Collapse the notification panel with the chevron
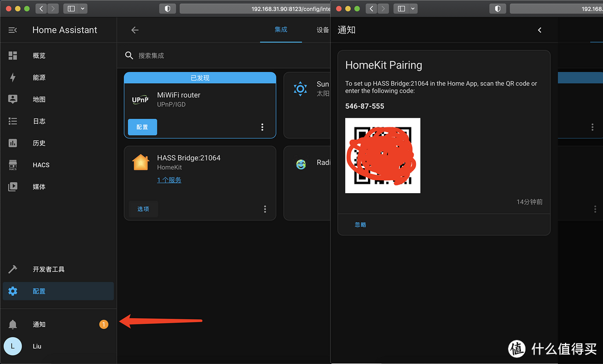The height and width of the screenshot is (364, 603). click(539, 30)
